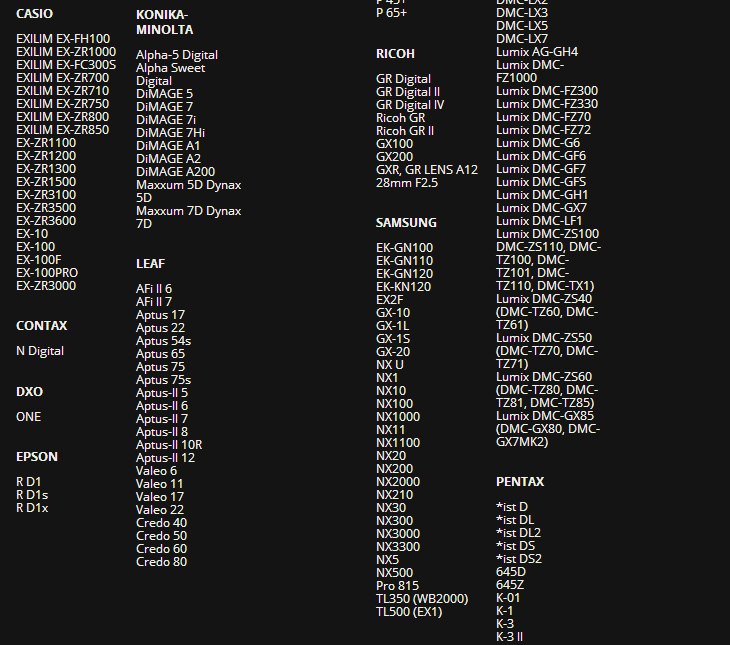
Task: Click the Credo 80 entry
Action: pos(161,562)
